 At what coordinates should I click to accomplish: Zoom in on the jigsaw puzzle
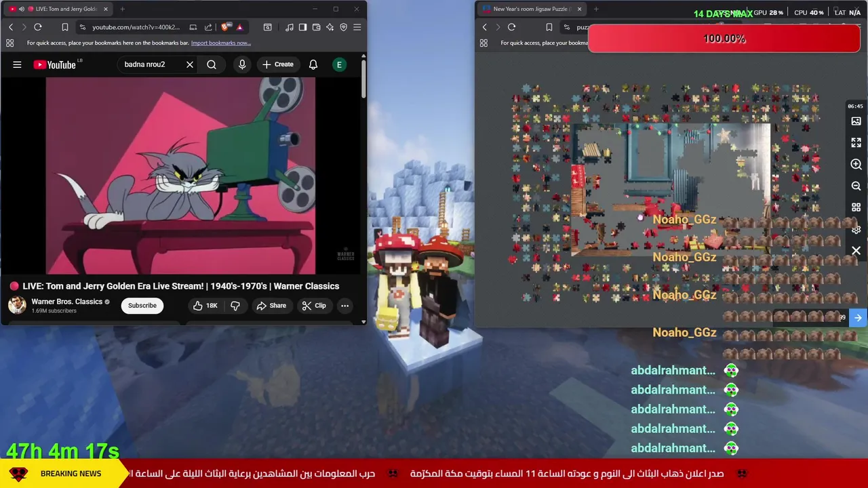[x=856, y=165]
